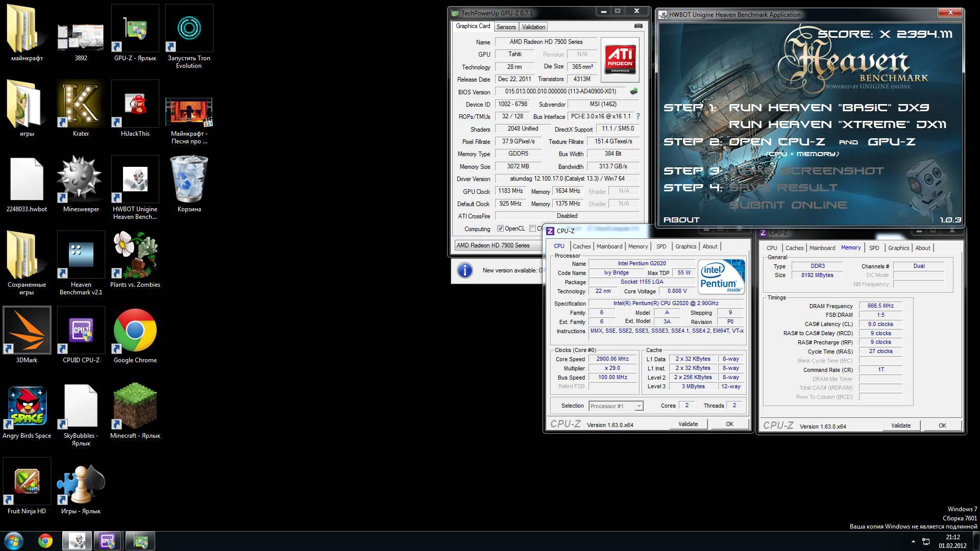Viewport: 980px width, 551px height.
Task: Open the майнкрафт folder on desktop
Action: pos(27,33)
